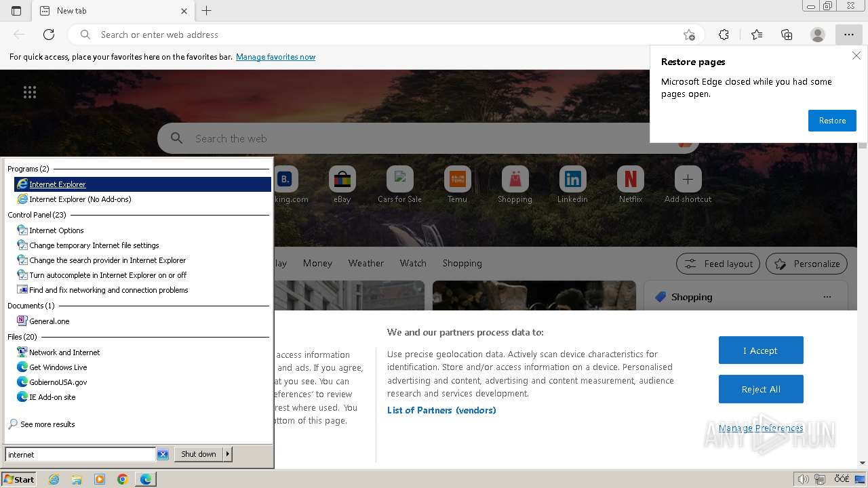
Task: Open Find and fix networking problems
Action: click(142, 290)
